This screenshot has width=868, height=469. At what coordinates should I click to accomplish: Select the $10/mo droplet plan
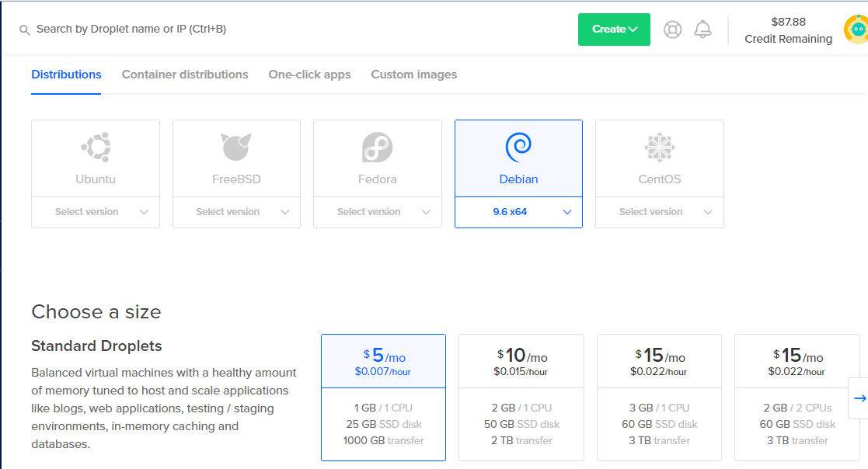tap(521, 397)
